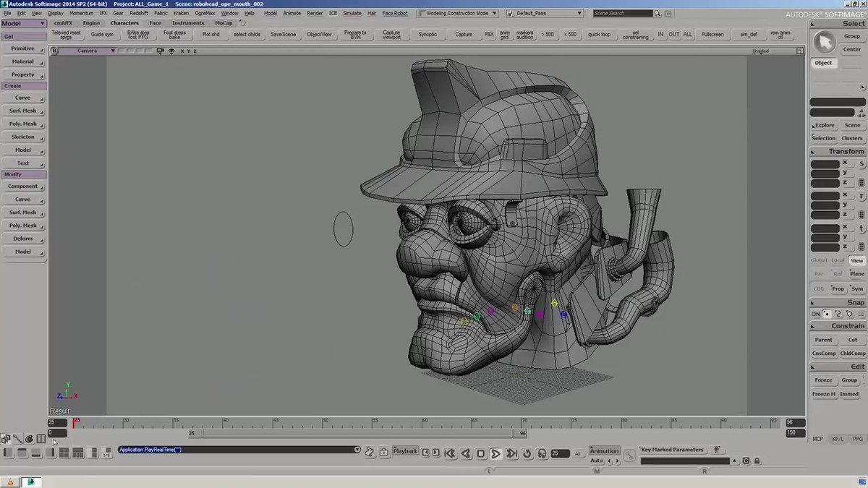The image size is (868, 488).
Task: Click the palette icon above layout icons
Action: [x=29, y=438]
